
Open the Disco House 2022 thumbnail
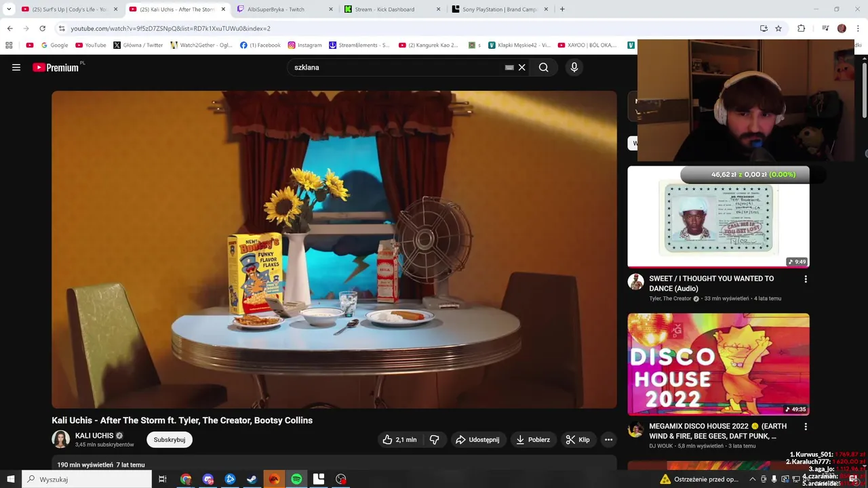718,364
